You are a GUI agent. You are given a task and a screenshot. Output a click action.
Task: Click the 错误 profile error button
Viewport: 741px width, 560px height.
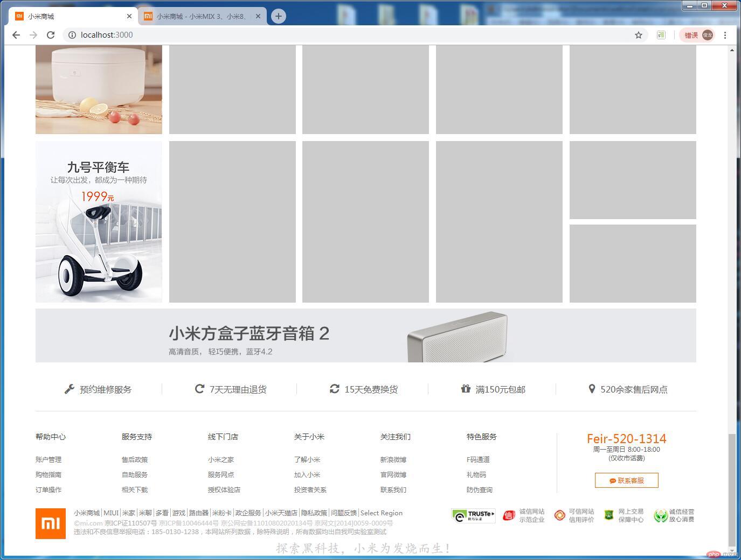tap(698, 35)
